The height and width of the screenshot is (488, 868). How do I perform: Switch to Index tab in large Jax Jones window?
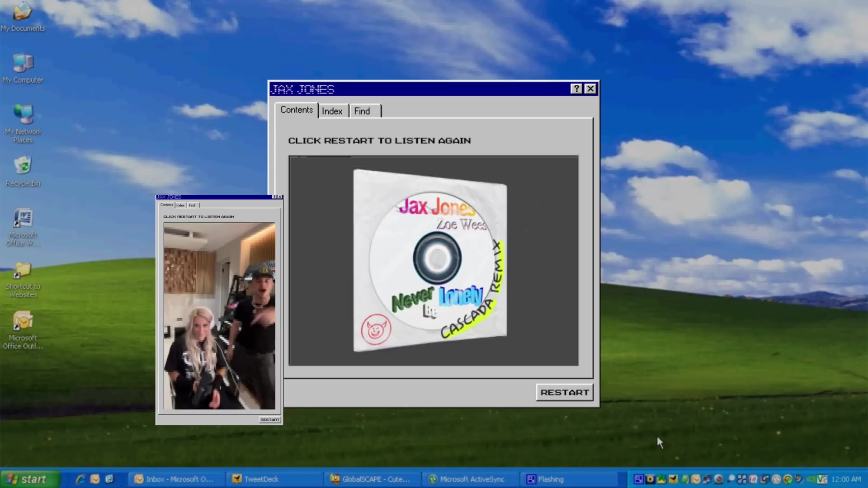click(x=332, y=111)
